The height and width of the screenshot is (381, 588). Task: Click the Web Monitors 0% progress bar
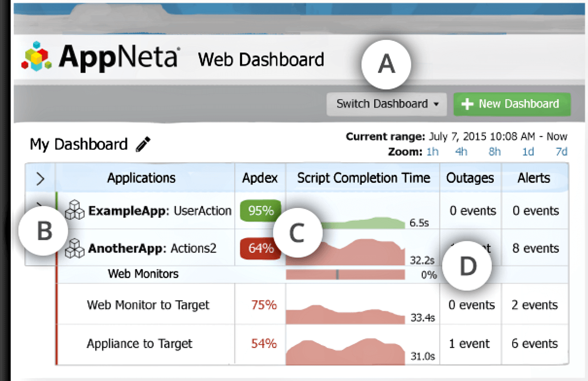click(343, 275)
